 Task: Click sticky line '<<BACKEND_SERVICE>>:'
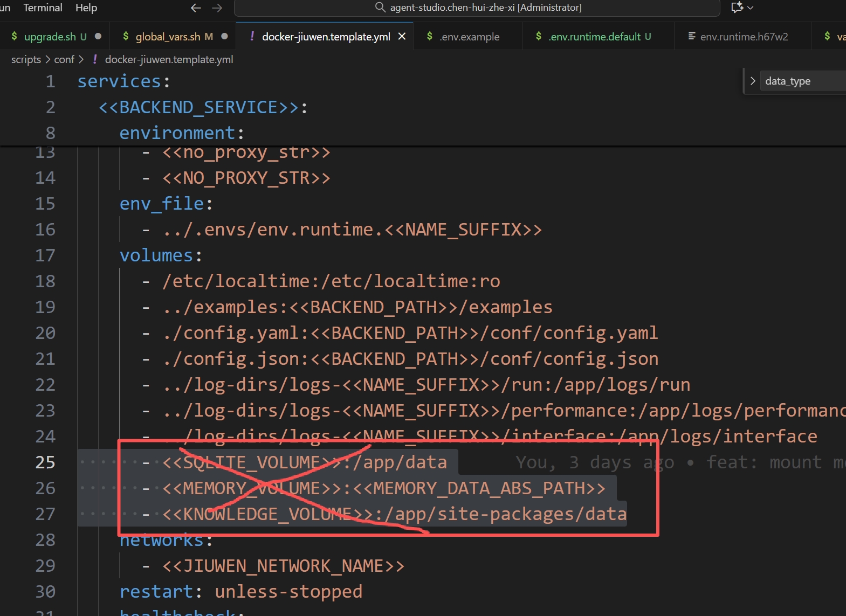point(203,107)
